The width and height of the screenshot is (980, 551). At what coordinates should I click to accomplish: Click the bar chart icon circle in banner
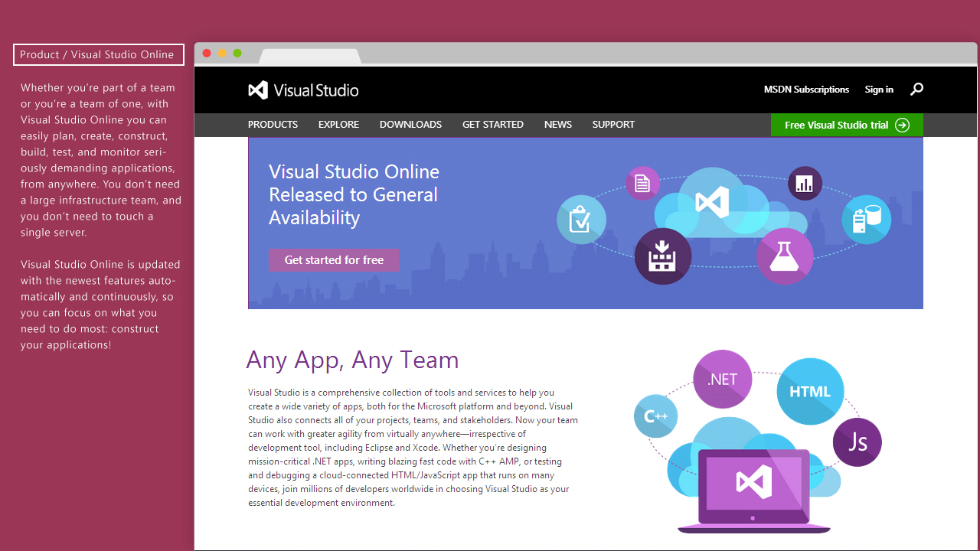[805, 184]
